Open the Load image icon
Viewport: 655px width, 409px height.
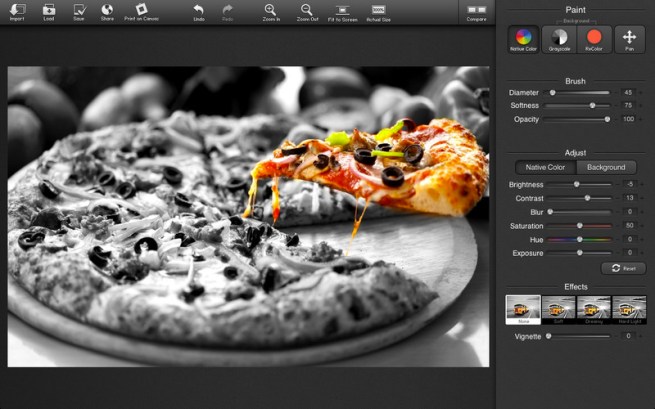[x=49, y=13]
